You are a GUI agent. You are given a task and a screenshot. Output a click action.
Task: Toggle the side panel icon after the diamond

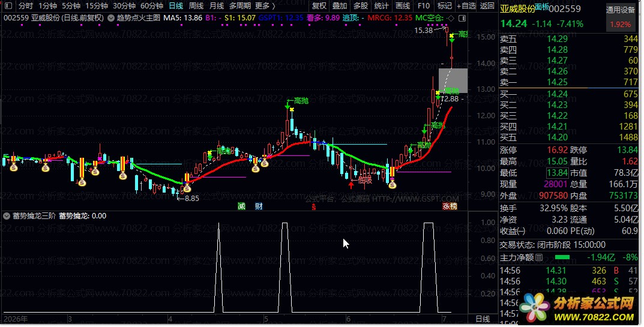click(x=462, y=18)
